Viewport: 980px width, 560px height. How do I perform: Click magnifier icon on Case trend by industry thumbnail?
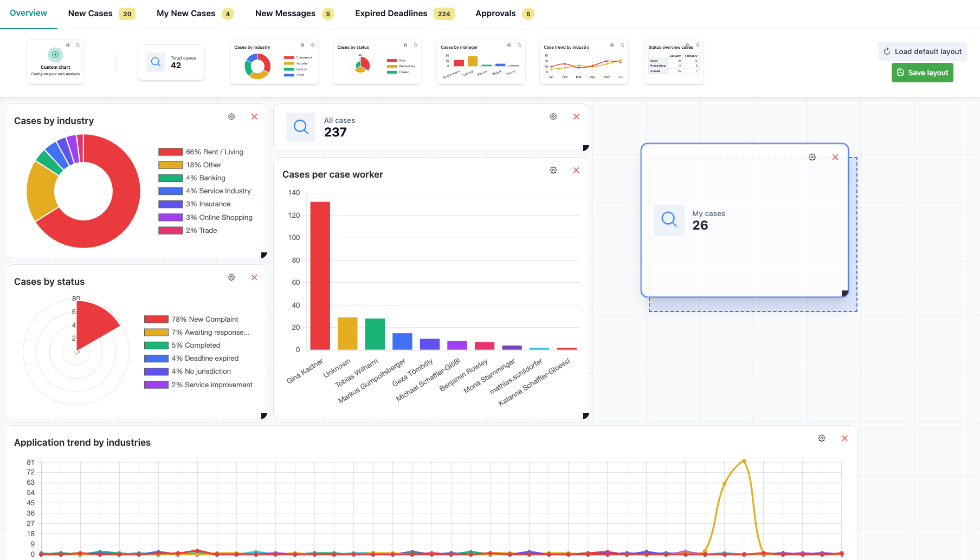click(x=622, y=45)
